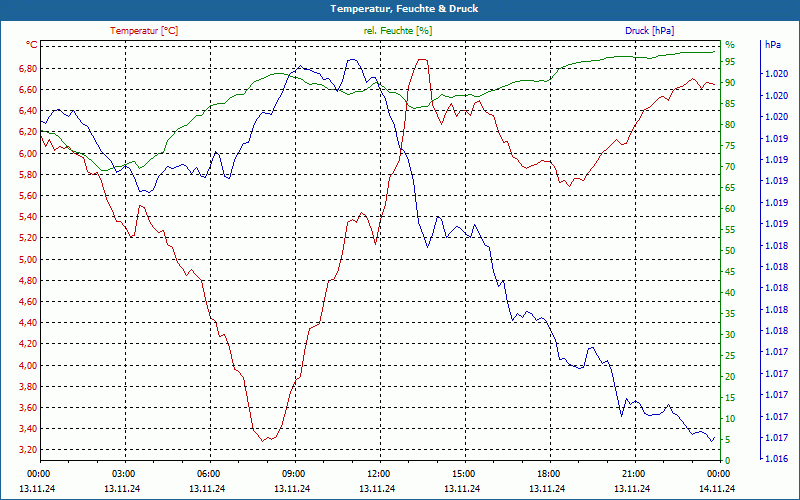Click the red "°C" axis unit label
This screenshot has height=500, width=800.
click(x=32, y=45)
